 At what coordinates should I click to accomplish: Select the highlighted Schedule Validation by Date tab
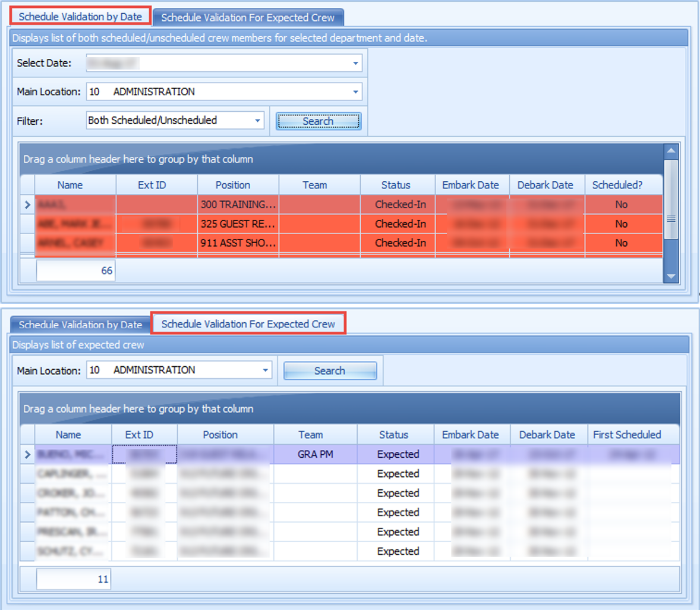pos(80,17)
